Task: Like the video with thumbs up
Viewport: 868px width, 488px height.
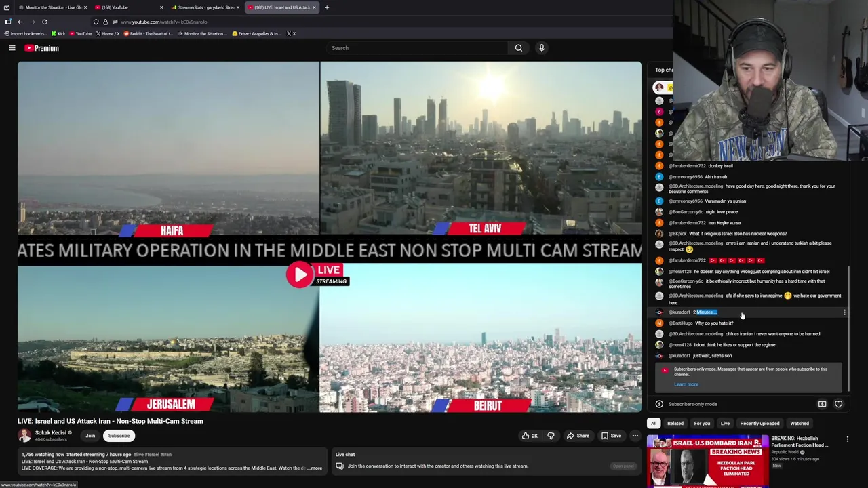Action: (530, 436)
